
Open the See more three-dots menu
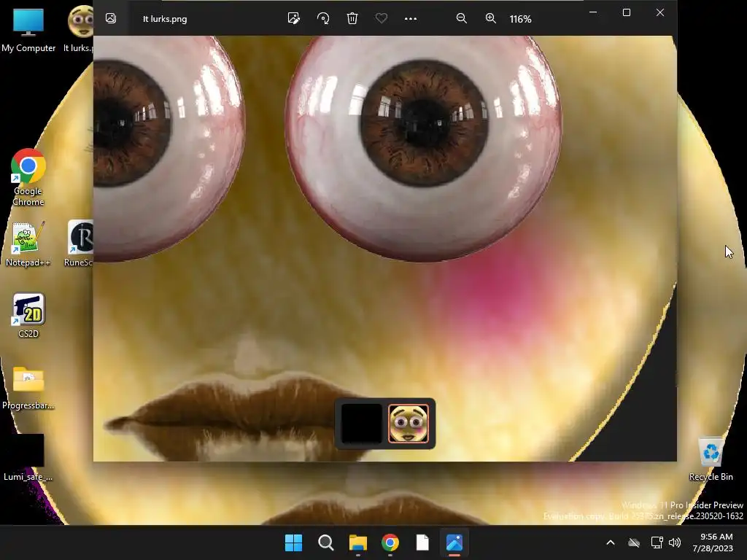tap(410, 18)
